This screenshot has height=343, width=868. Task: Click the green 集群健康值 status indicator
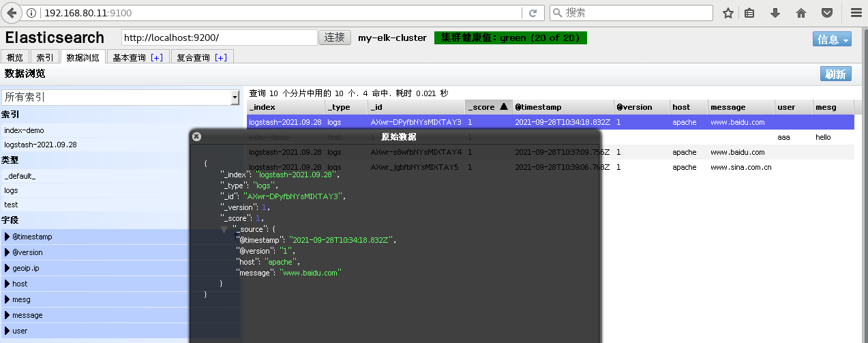(x=511, y=38)
